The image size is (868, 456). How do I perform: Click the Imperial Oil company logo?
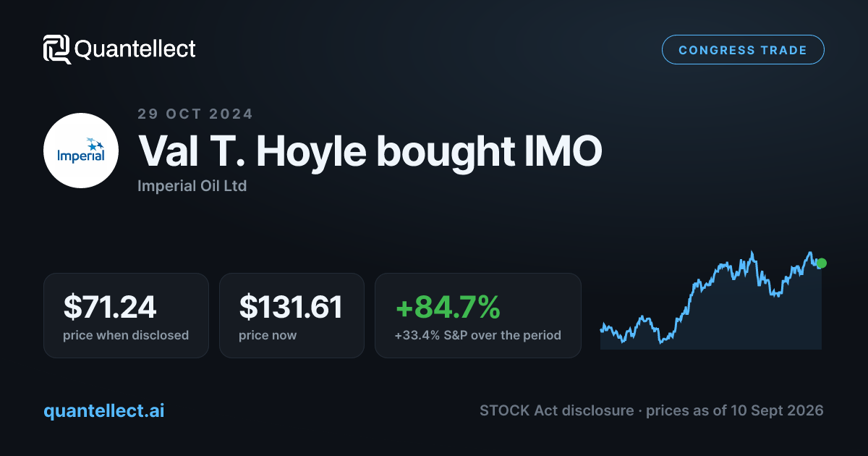[x=81, y=151]
